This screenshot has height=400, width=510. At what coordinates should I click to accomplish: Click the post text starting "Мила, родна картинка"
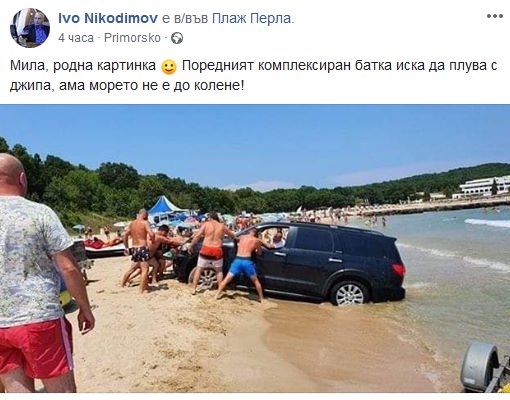[x=254, y=76]
